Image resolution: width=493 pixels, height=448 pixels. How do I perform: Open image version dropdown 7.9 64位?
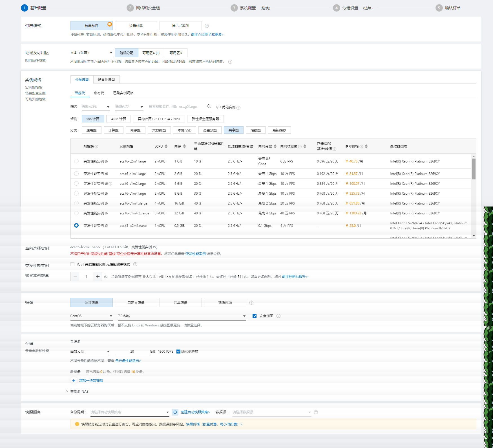click(182, 316)
